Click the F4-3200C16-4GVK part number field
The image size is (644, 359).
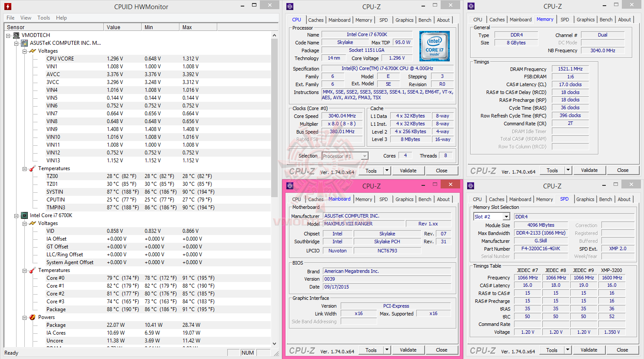tap(541, 249)
